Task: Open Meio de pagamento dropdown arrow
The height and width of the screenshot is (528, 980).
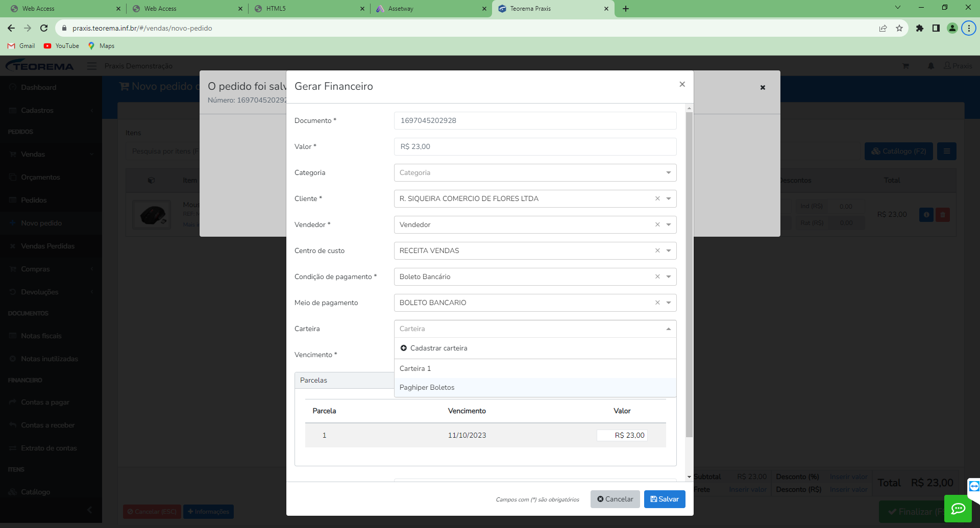Action: pyautogui.click(x=668, y=303)
